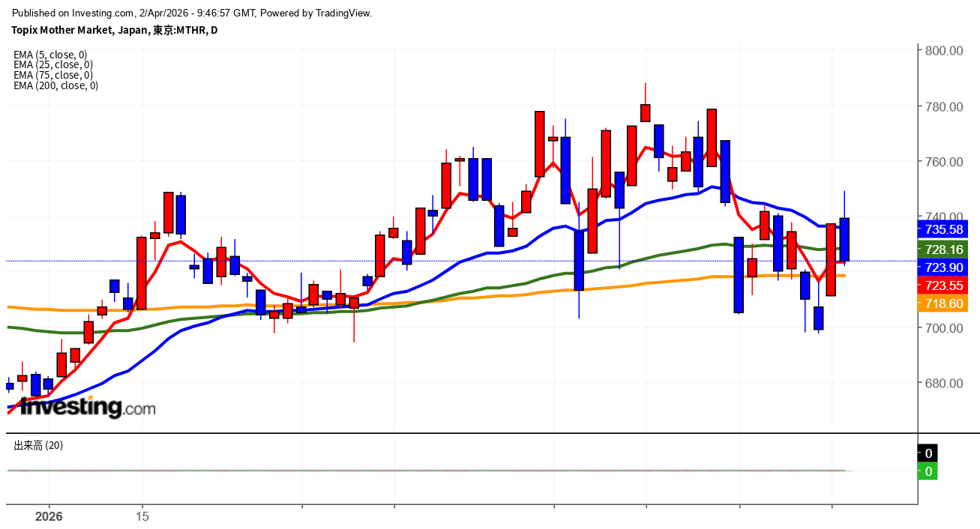Image resolution: width=980 pixels, height=529 pixels.
Task: Click the Investing.com watermark logo
Action: tap(88, 407)
